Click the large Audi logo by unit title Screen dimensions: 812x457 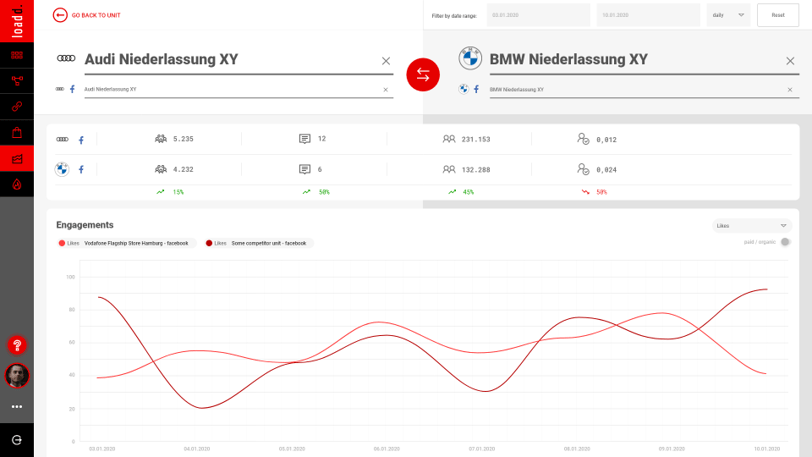point(66,59)
